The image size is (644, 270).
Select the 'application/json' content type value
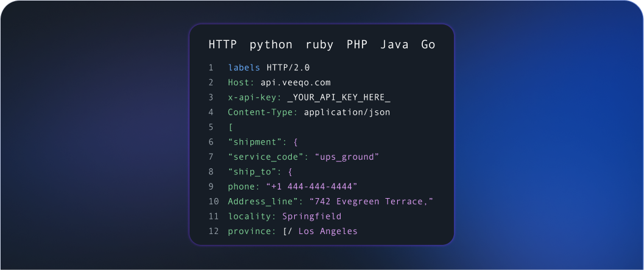click(347, 112)
